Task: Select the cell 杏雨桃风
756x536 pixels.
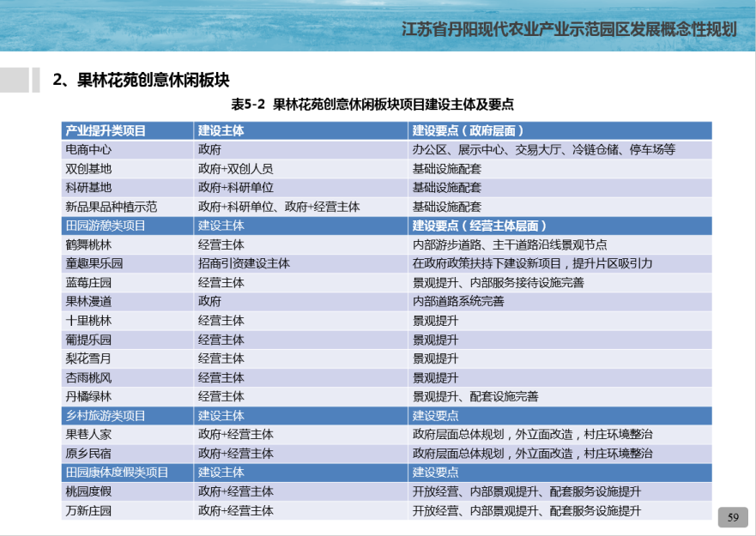Action: 127,378
